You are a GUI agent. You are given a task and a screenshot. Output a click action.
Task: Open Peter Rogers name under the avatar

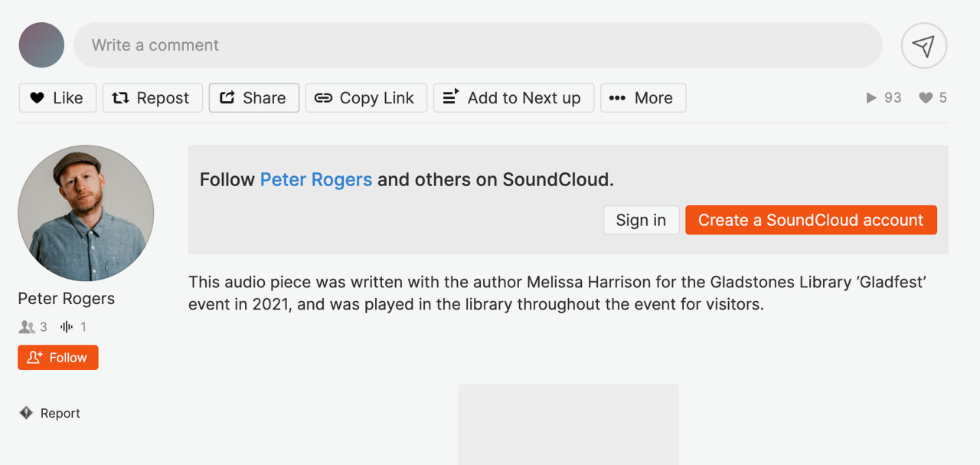[x=67, y=299]
